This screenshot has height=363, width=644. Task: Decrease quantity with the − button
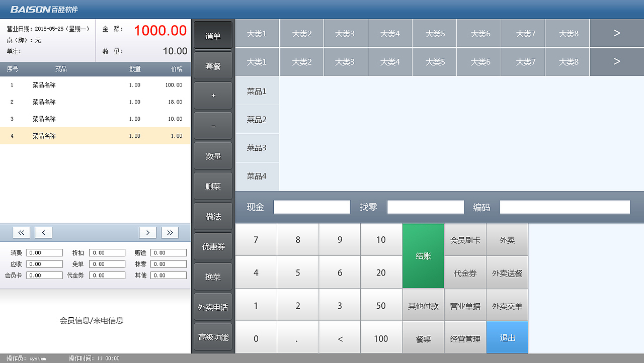pyautogui.click(x=213, y=126)
